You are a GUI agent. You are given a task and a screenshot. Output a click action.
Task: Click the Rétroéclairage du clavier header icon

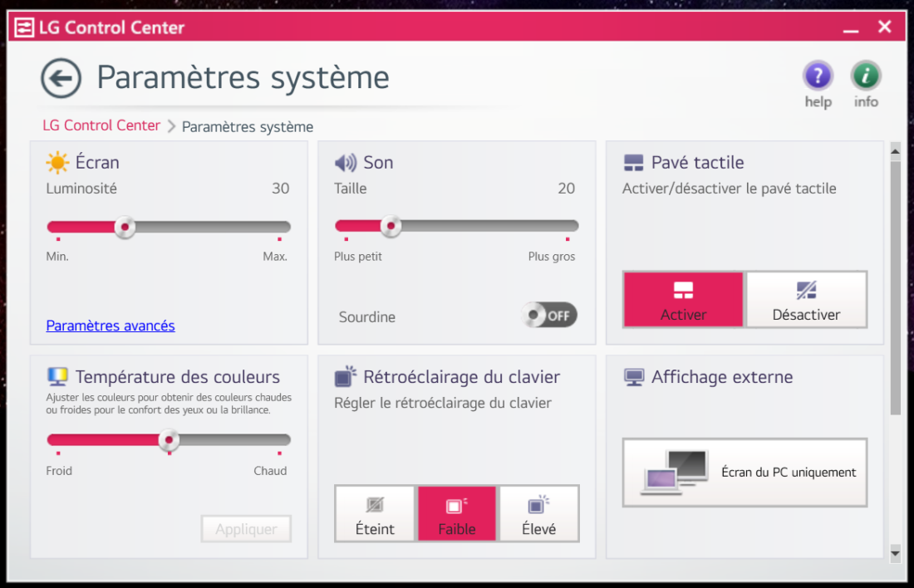click(x=345, y=377)
